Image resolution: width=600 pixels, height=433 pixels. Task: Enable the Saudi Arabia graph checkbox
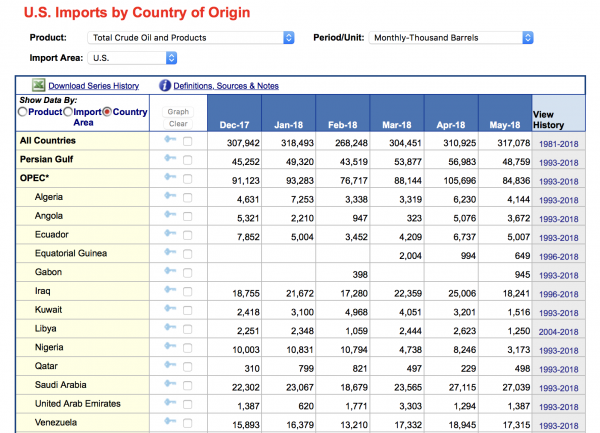tap(188, 386)
